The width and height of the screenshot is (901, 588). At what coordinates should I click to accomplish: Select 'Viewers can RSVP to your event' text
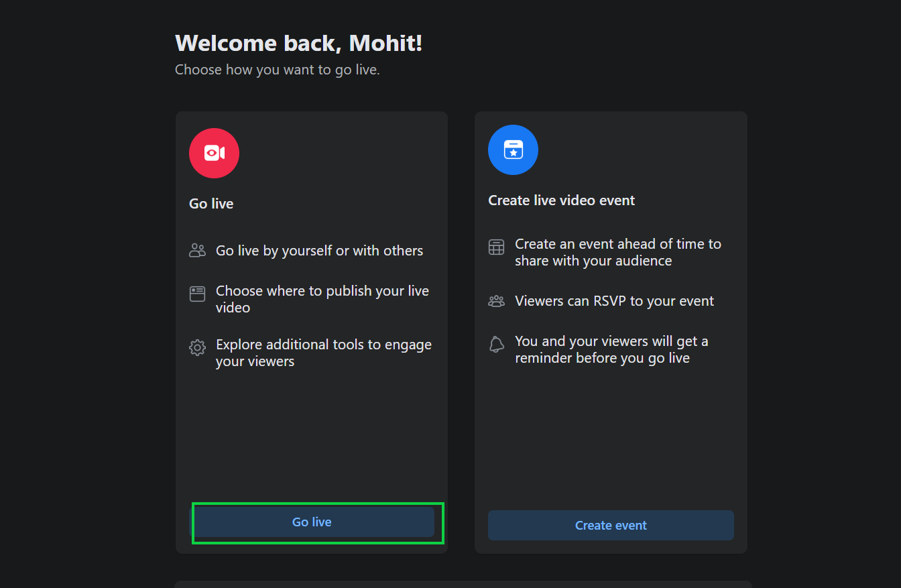614,301
